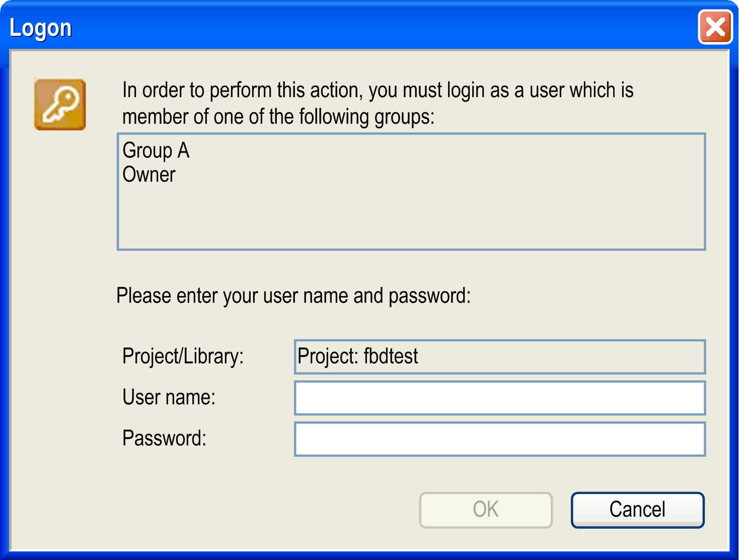Image resolution: width=739 pixels, height=560 pixels.
Task: Select Owner in the groups list
Action: point(149,175)
